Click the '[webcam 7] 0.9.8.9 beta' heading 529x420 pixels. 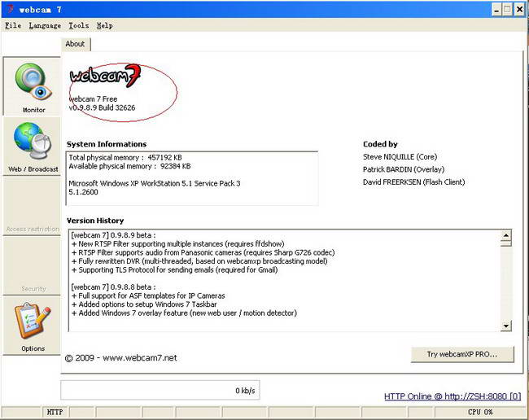click(x=114, y=235)
